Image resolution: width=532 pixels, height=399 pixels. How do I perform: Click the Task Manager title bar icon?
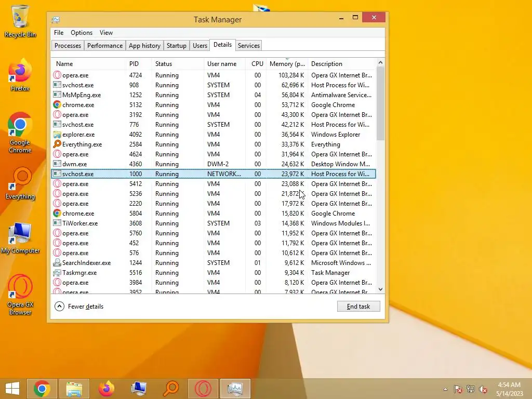tap(55, 20)
